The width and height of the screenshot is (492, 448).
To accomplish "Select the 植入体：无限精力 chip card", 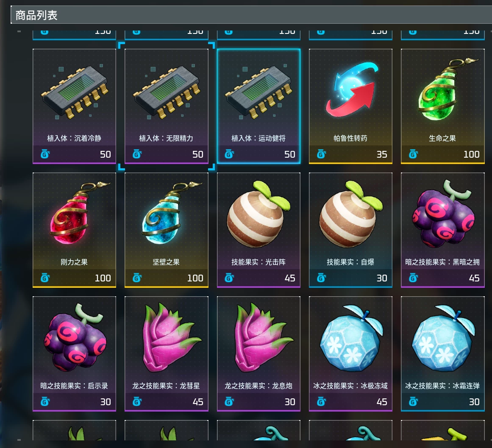I will [x=166, y=106].
